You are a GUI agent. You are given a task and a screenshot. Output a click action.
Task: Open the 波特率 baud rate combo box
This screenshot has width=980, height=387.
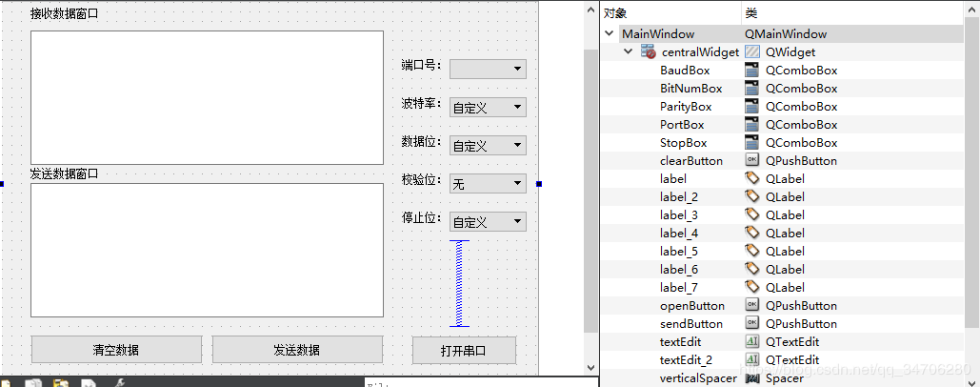[x=488, y=107]
